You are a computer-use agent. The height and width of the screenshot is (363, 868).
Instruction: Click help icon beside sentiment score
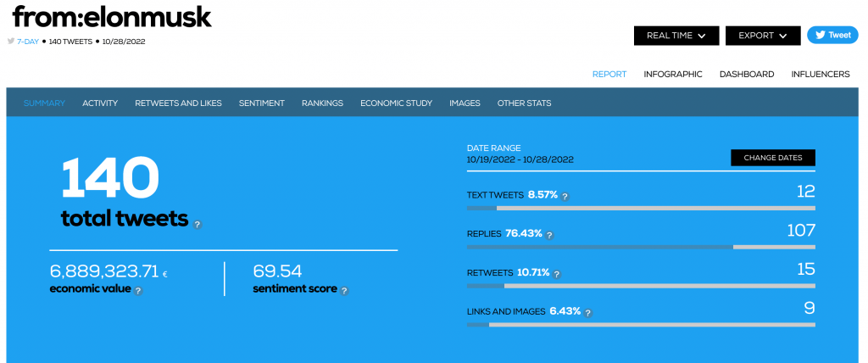click(344, 290)
